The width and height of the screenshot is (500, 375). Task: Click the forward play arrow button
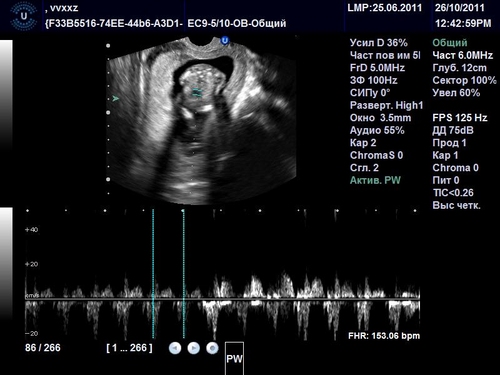coord(194,348)
